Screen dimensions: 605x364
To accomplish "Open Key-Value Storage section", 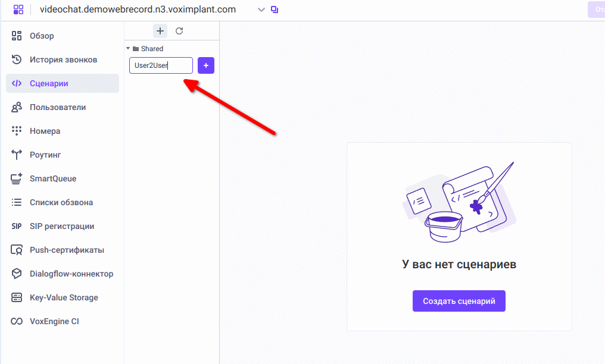I will click(x=64, y=297).
